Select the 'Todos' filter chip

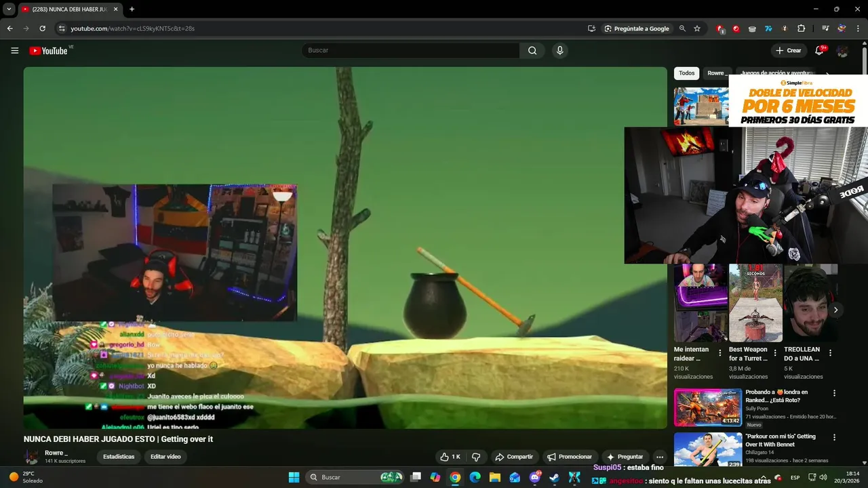tap(687, 73)
